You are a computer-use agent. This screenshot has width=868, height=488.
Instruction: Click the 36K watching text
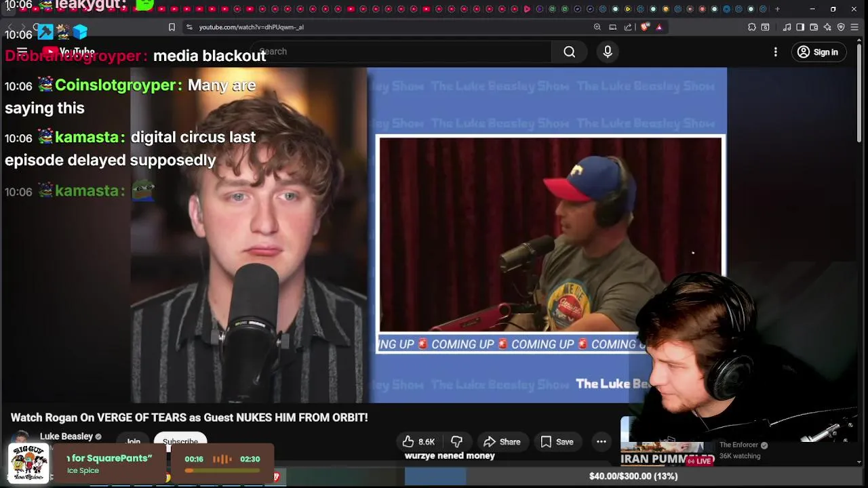(x=740, y=456)
